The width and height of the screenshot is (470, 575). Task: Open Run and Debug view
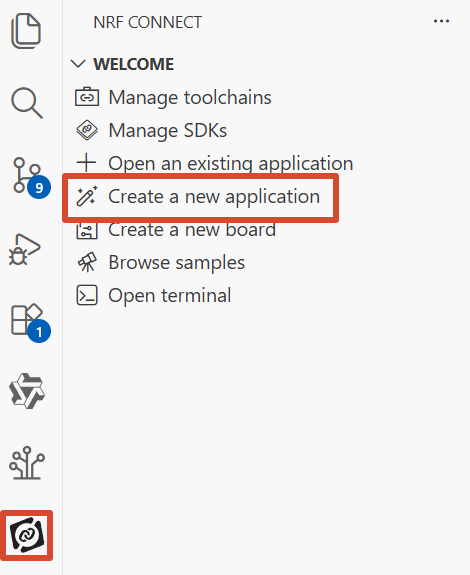[x=24, y=249]
